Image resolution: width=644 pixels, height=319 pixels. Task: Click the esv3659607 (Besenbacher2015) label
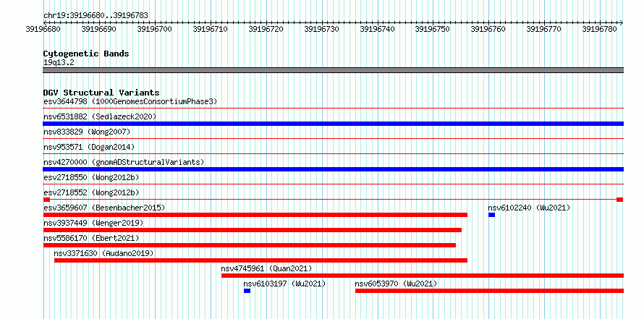104,208
